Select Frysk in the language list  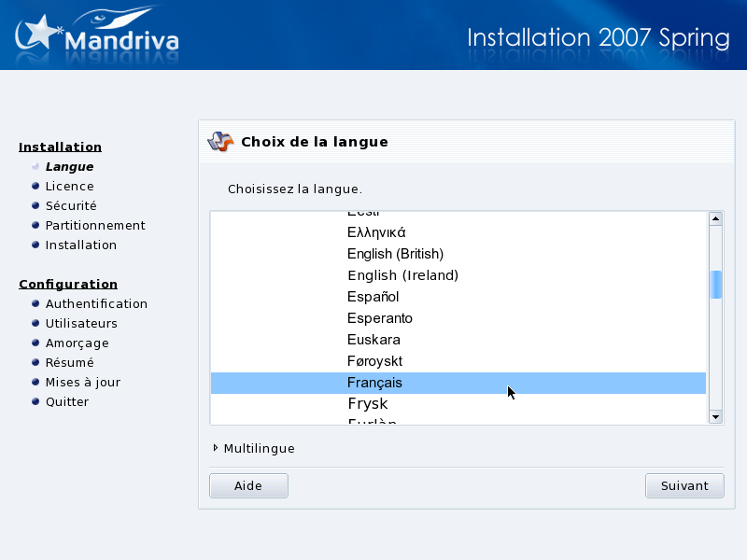[x=367, y=403]
